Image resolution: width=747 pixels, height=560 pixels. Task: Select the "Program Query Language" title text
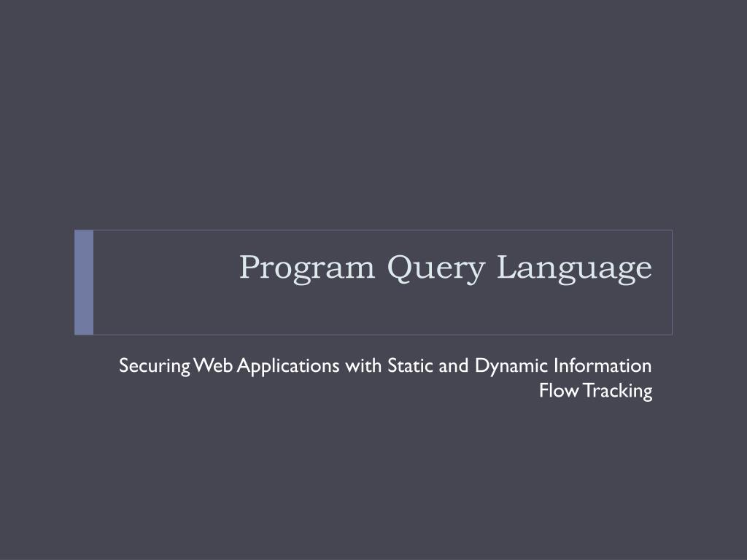(x=446, y=268)
